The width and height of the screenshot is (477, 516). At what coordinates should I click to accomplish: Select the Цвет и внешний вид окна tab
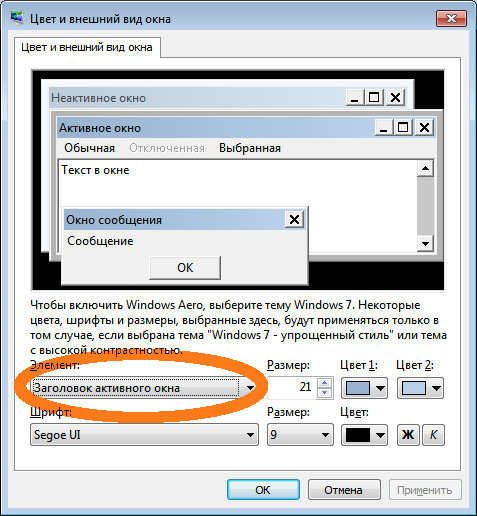(x=87, y=47)
